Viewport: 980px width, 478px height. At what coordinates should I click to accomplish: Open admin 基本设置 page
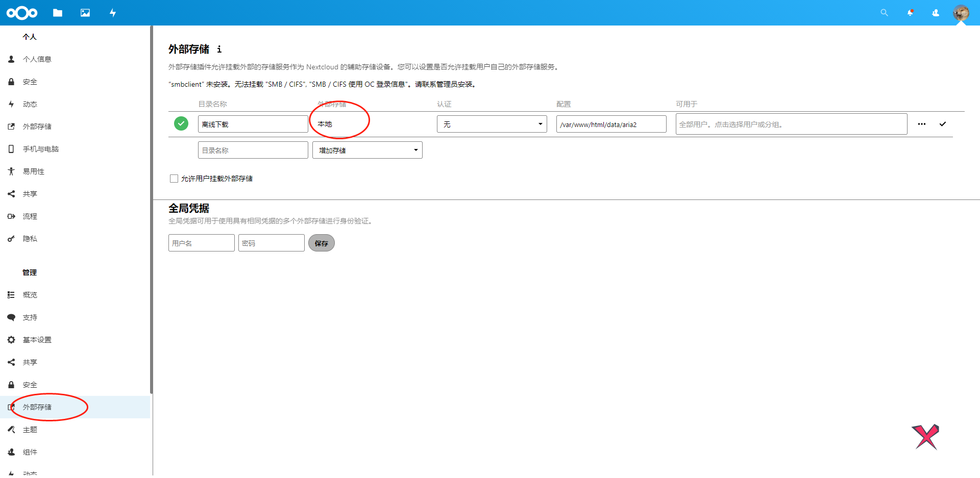click(x=75, y=340)
